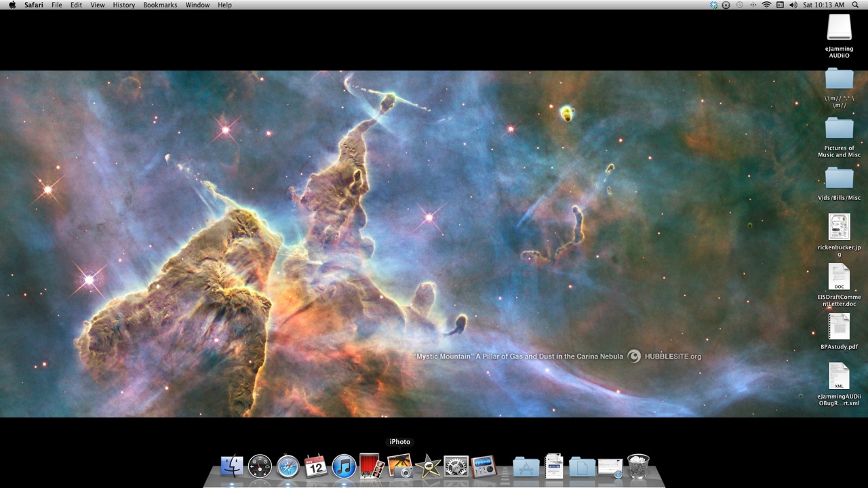868x488 pixels.
Task: Open the Dashboard gauge icon
Action: click(260, 466)
